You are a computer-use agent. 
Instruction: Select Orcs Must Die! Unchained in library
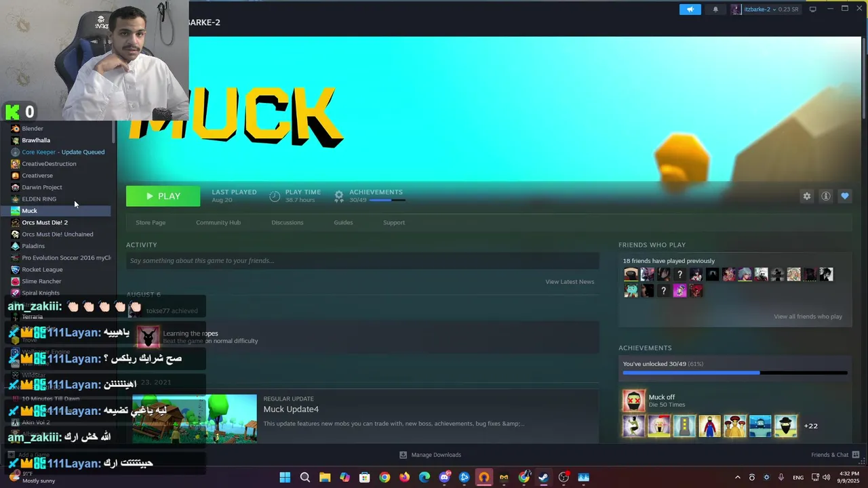tap(58, 234)
